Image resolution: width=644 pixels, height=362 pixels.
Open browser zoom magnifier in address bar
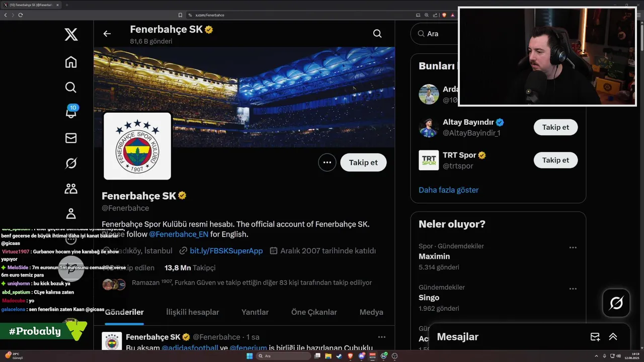coord(427,15)
